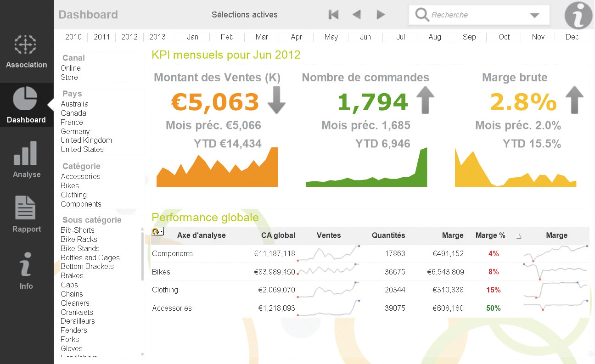Click Sélections actives
595x364 pixels.
(x=245, y=15)
